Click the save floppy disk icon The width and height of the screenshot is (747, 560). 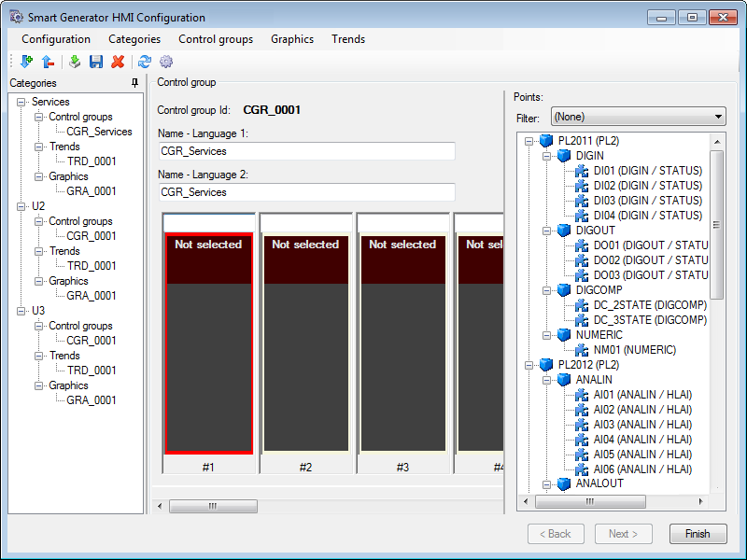click(x=96, y=62)
